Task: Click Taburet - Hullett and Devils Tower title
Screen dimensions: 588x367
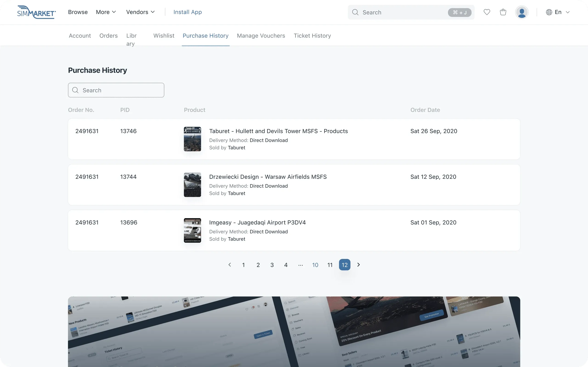Action: point(278,131)
